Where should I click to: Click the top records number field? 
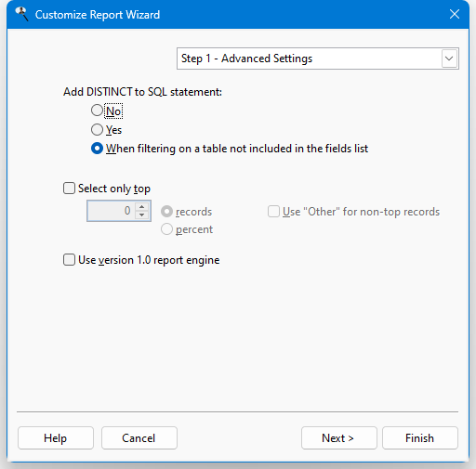tap(111, 211)
